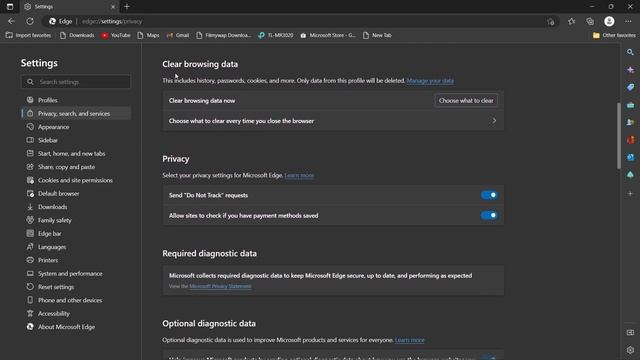Open the Collections icon in toolbar
This screenshot has width=640, height=360.
pyautogui.click(x=590, y=21)
